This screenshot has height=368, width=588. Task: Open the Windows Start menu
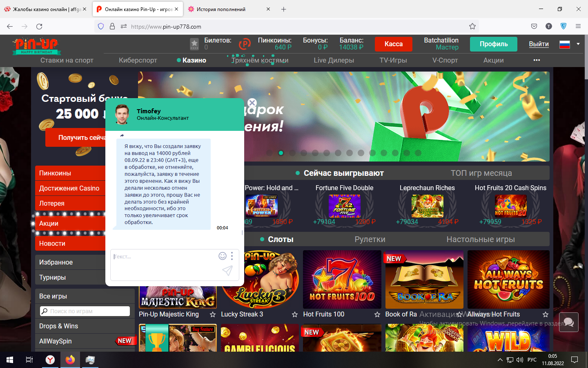[x=10, y=360]
